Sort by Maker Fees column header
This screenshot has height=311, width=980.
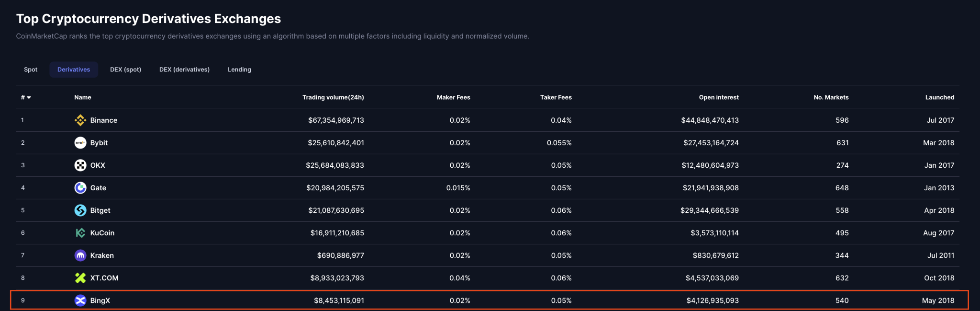coord(454,97)
